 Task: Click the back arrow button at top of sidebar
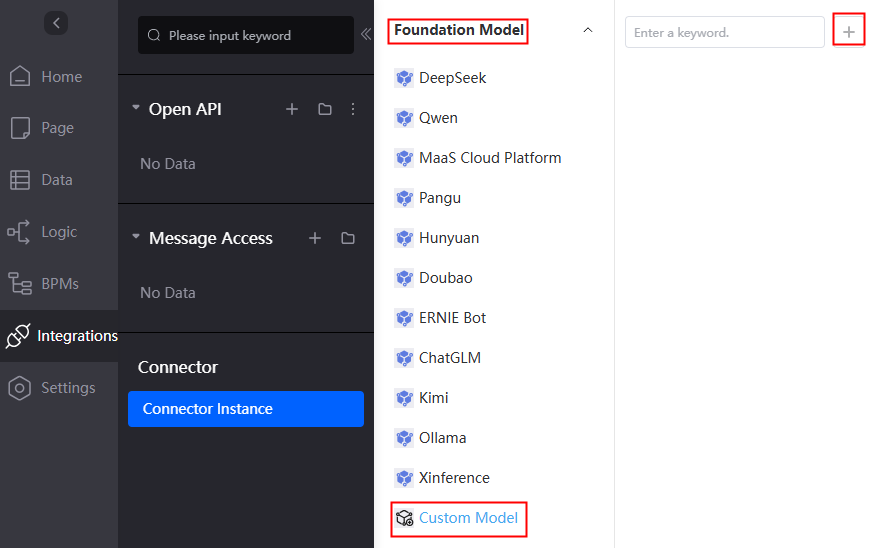pyautogui.click(x=56, y=23)
